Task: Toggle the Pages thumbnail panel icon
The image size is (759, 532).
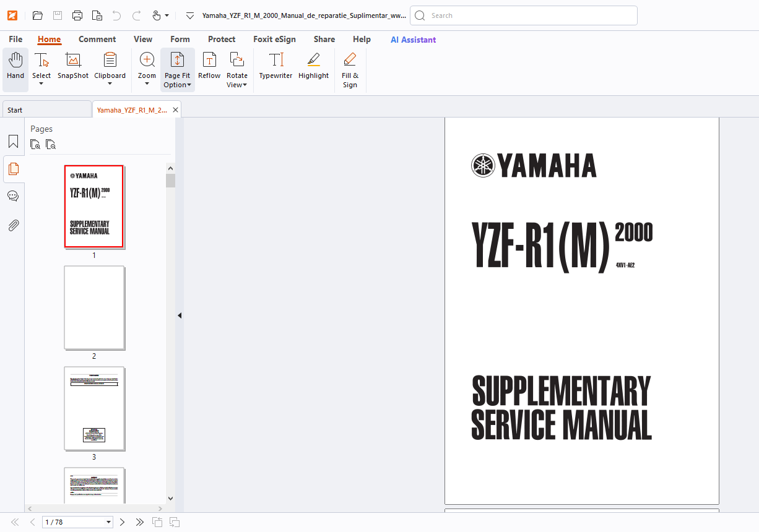Action: click(x=13, y=169)
